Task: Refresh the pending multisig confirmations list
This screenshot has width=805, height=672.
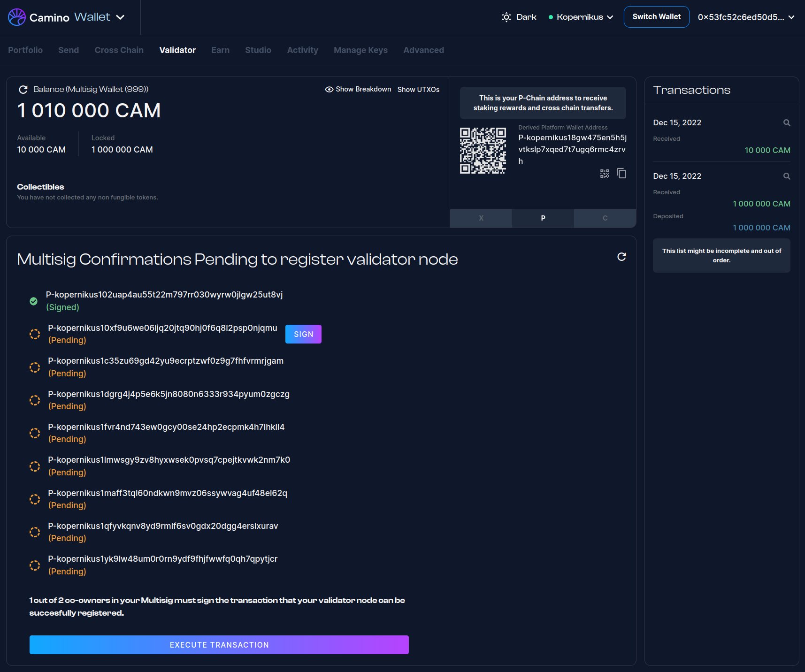Action: tap(621, 257)
